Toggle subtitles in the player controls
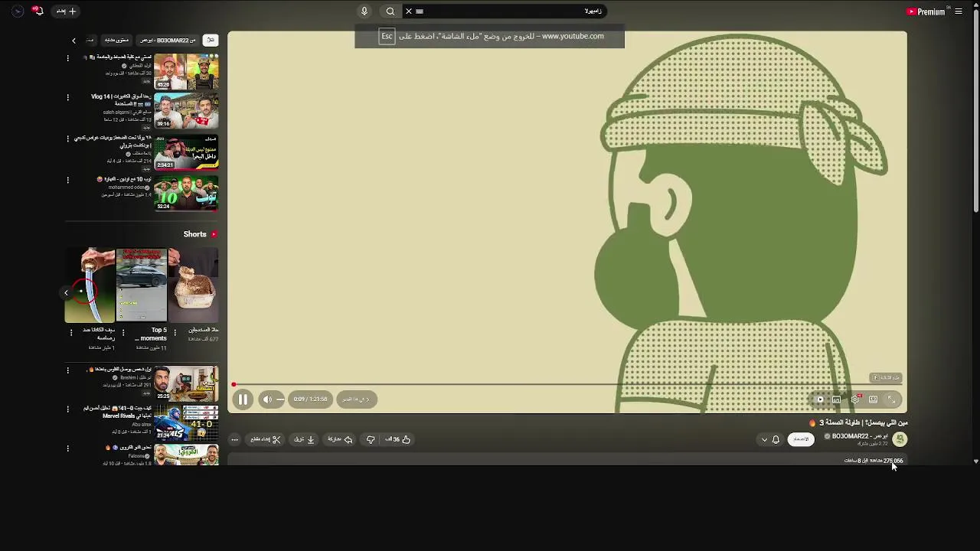Viewport: 980px width, 551px height. click(837, 399)
